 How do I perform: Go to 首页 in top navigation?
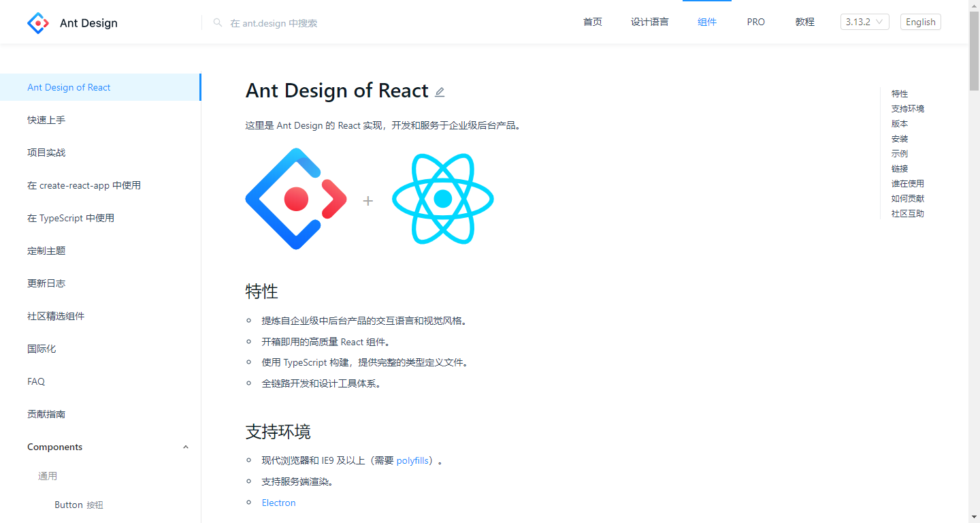pyautogui.click(x=593, y=22)
